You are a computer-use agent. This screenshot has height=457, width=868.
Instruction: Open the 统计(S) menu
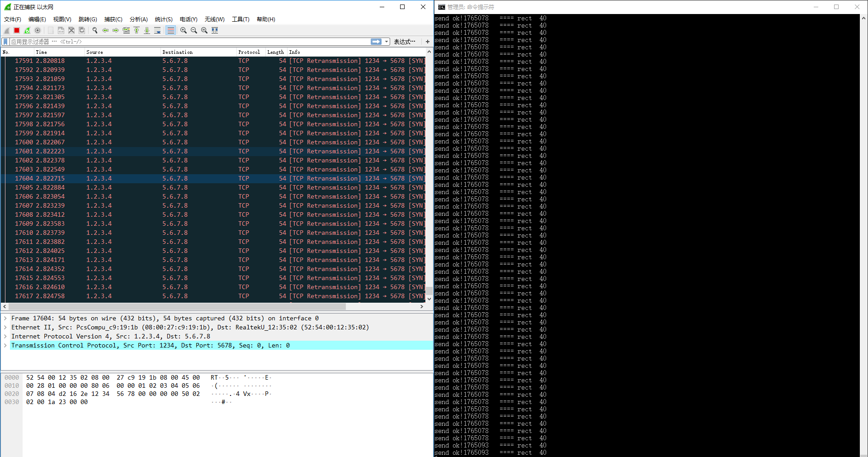[x=163, y=19]
